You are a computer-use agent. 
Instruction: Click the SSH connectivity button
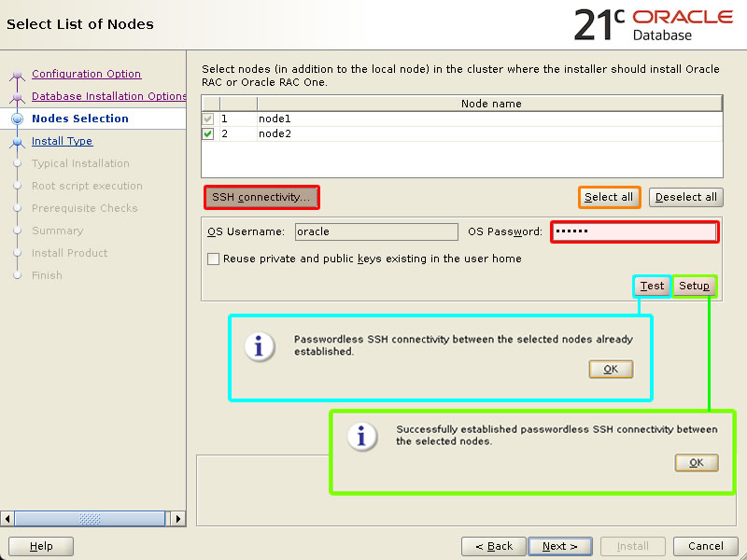(x=261, y=197)
